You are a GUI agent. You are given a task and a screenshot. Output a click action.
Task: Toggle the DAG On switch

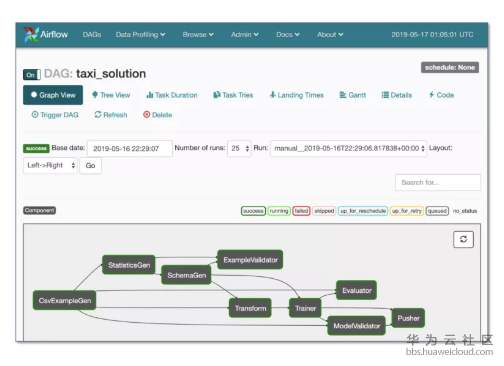coord(32,75)
